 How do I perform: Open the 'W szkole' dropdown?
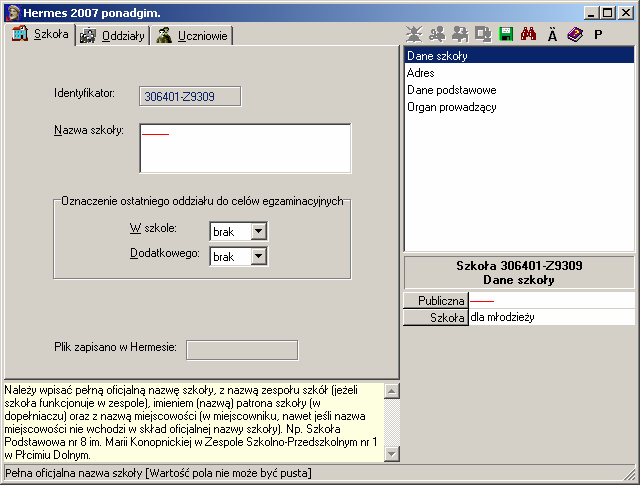[x=259, y=231]
